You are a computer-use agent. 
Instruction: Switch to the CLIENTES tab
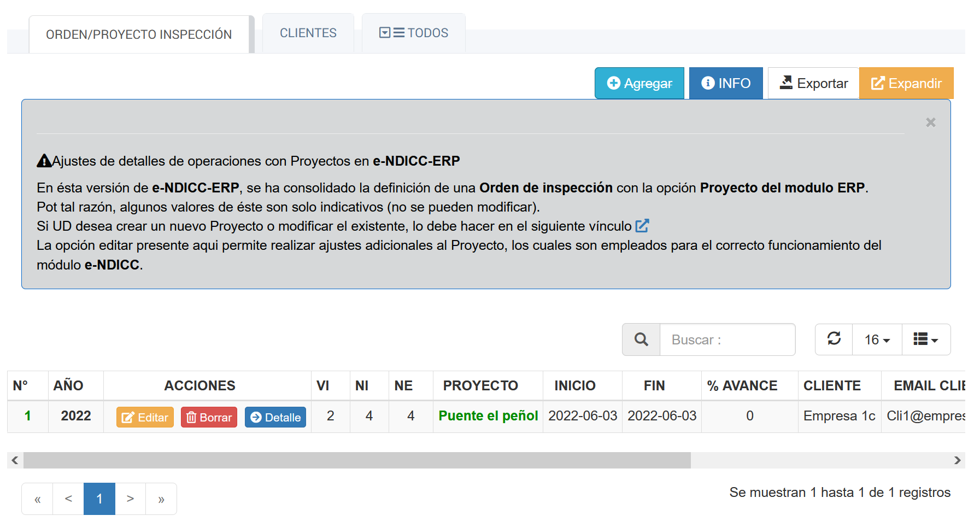coord(308,33)
